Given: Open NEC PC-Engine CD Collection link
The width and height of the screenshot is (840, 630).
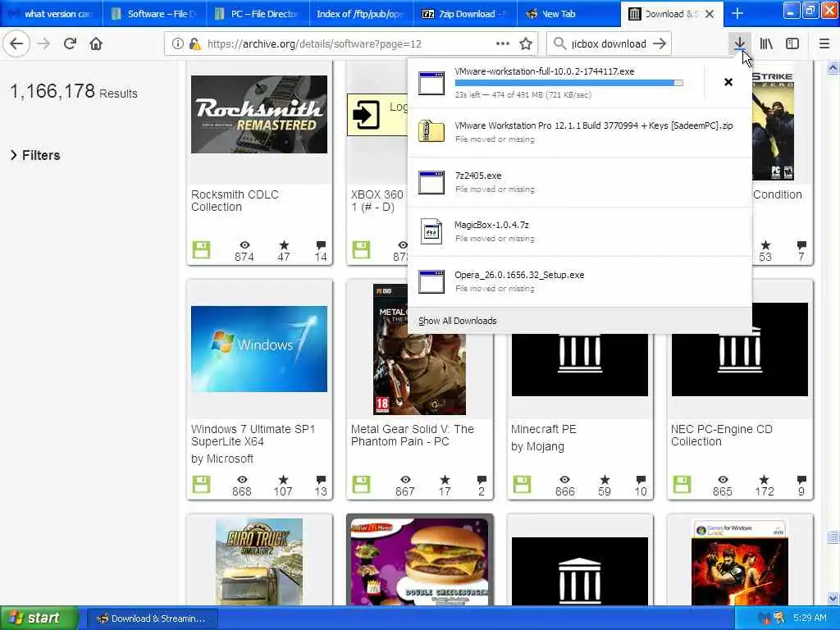Looking at the screenshot, I should (x=722, y=436).
